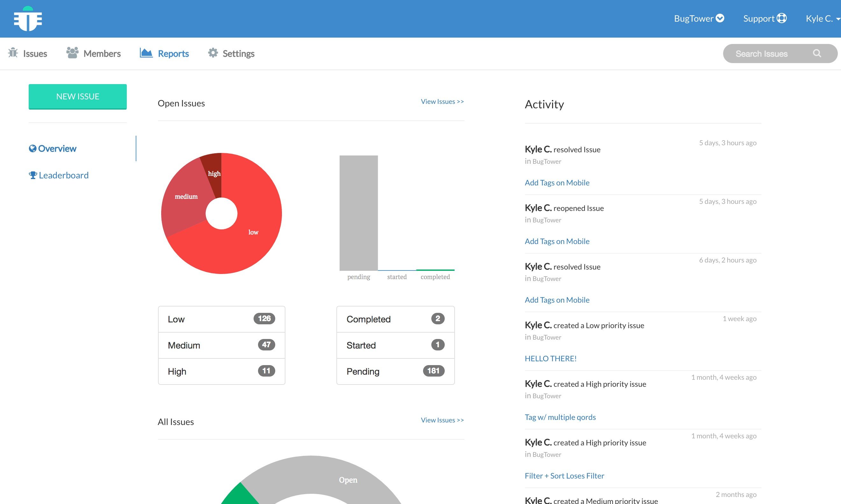Image resolution: width=841 pixels, height=504 pixels.
Task: Click the gray pending bar in chart
Action: 358,213
